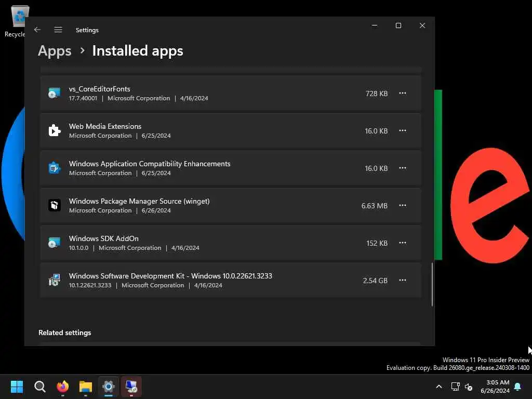Open more options for Web Media Extensions

click(403, 130)
